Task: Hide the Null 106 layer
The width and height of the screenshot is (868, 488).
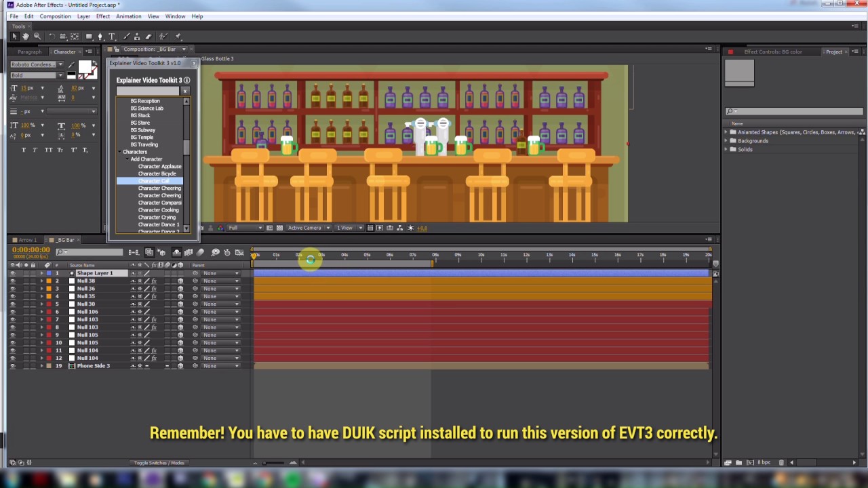Action: (12, 312)
